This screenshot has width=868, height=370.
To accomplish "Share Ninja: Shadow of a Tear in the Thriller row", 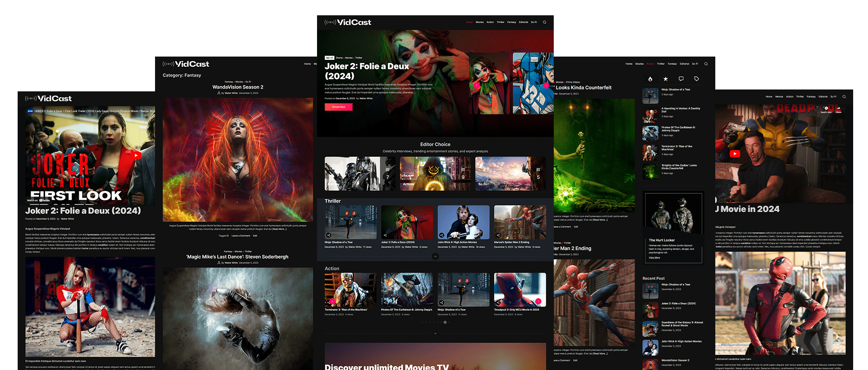I will point(329,235).
